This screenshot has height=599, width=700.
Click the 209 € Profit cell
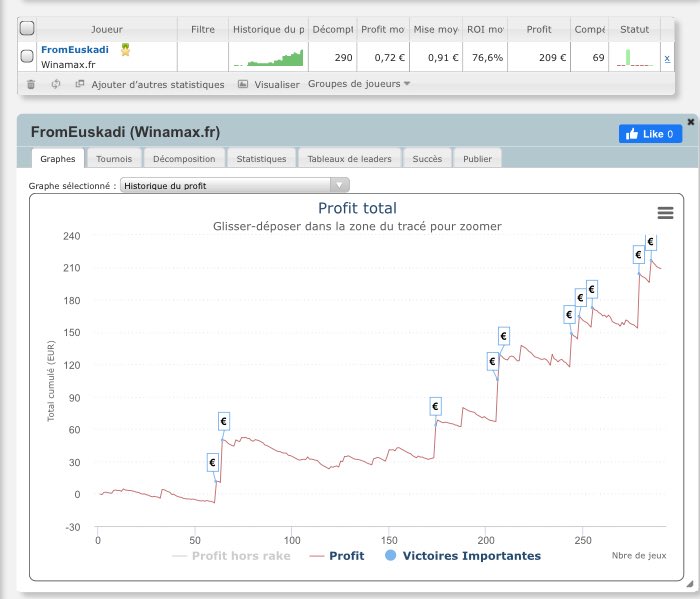pyautogui.click(x=539, y=57)
